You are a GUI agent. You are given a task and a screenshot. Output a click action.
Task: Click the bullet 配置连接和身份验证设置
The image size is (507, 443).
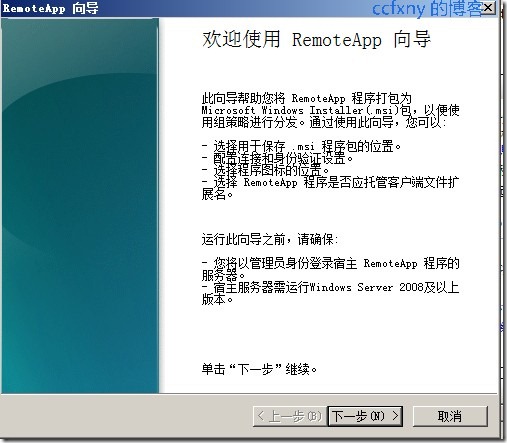click(x=277, y=158)
